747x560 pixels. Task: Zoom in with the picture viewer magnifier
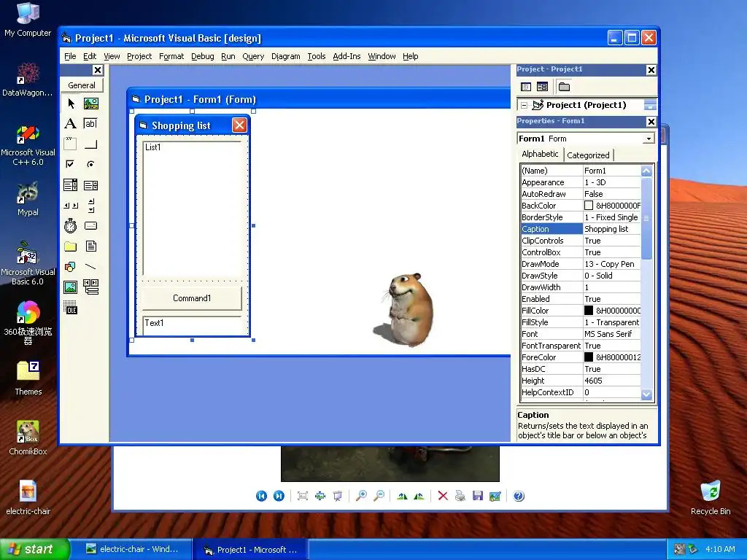pyautogui.click(x=361, y=496)
